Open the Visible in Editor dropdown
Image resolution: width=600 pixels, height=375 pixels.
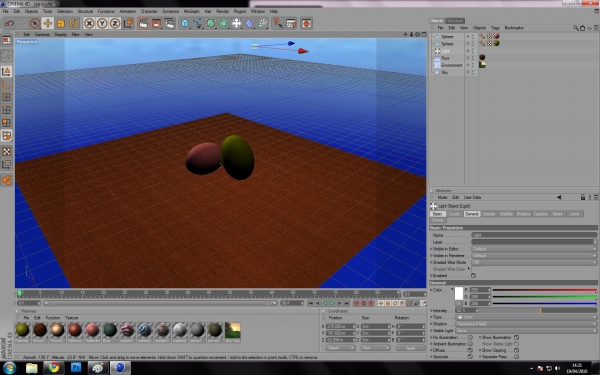point(534,249)
